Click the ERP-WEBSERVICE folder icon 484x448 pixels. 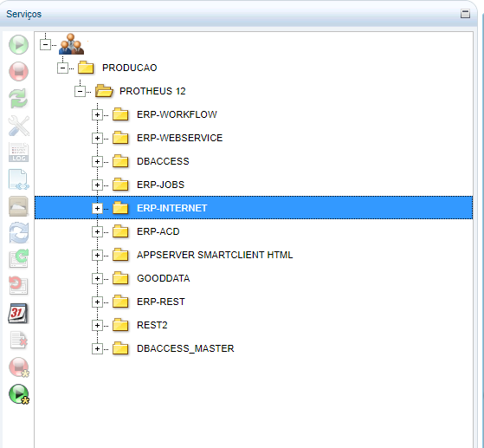pos(120,138)
